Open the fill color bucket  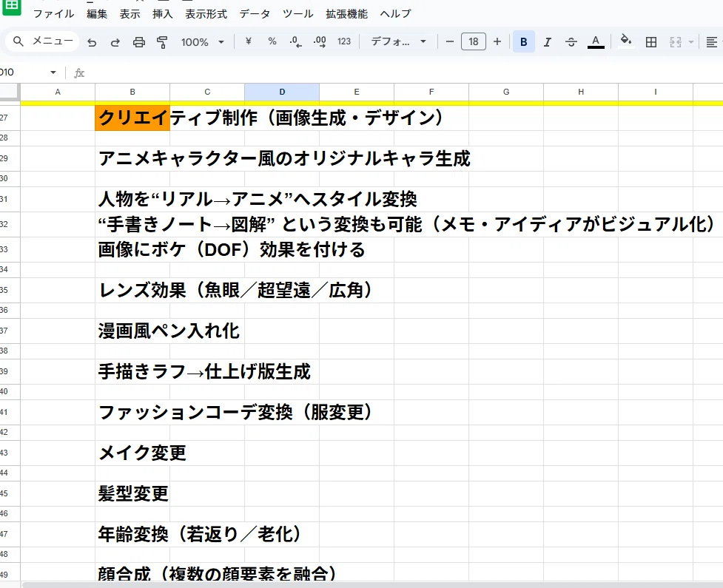coord(626,41)
